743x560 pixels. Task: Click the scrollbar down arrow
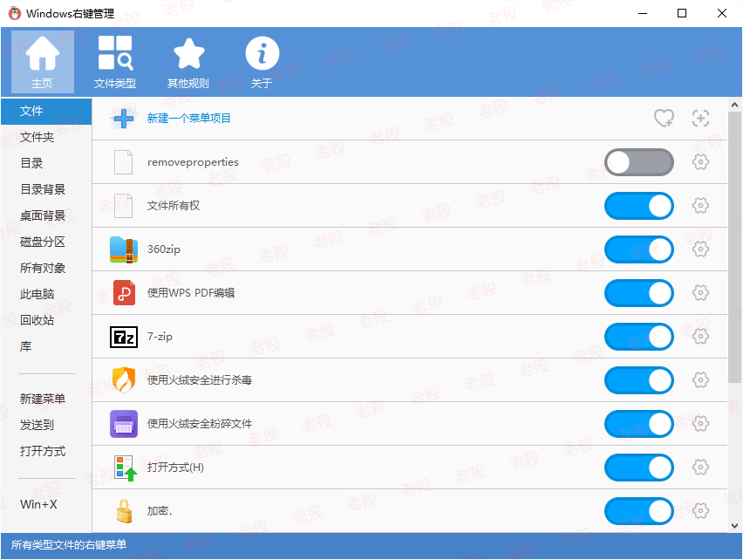click(734, 525)
